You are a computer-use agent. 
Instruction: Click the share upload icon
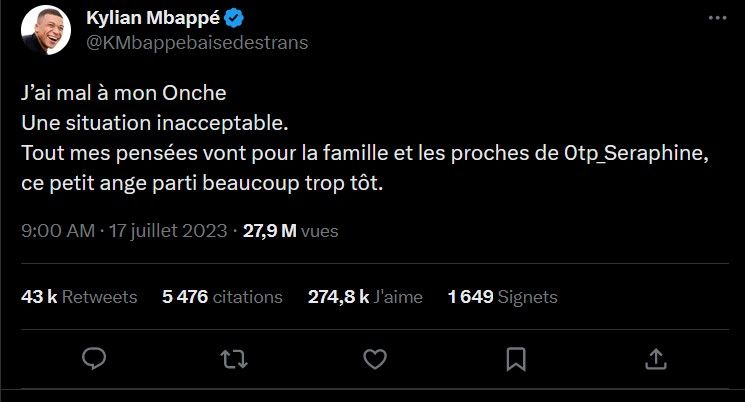click(x=655, y=357)
